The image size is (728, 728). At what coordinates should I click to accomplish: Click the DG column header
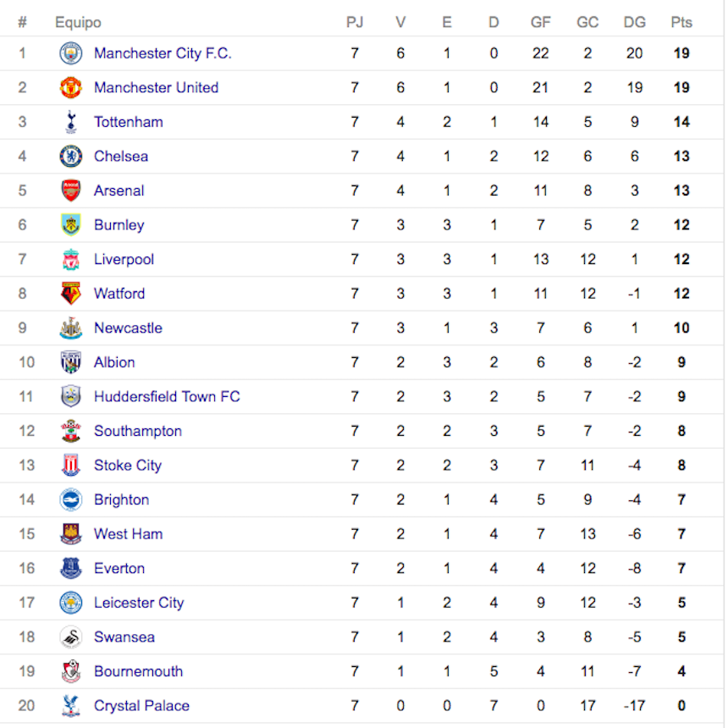click(x=634, y=22)
